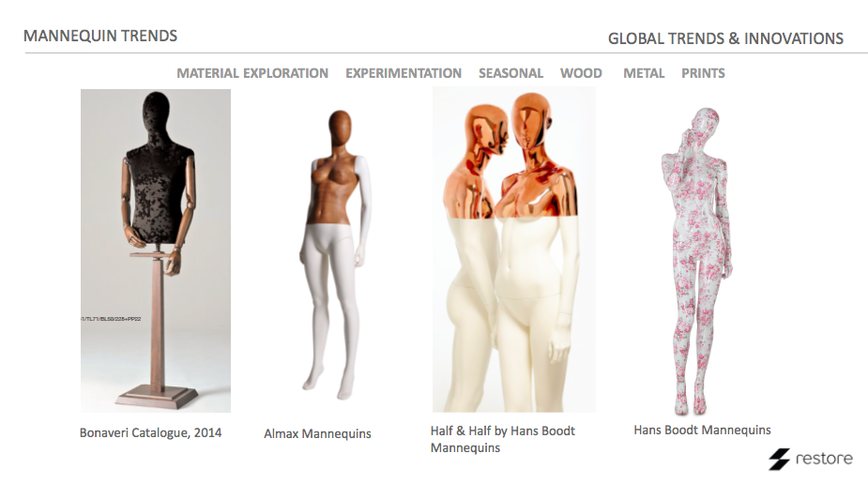Viewport: 868px width, 484px height.
Task: Select the PRINTS heading
Action: point(703,73)
